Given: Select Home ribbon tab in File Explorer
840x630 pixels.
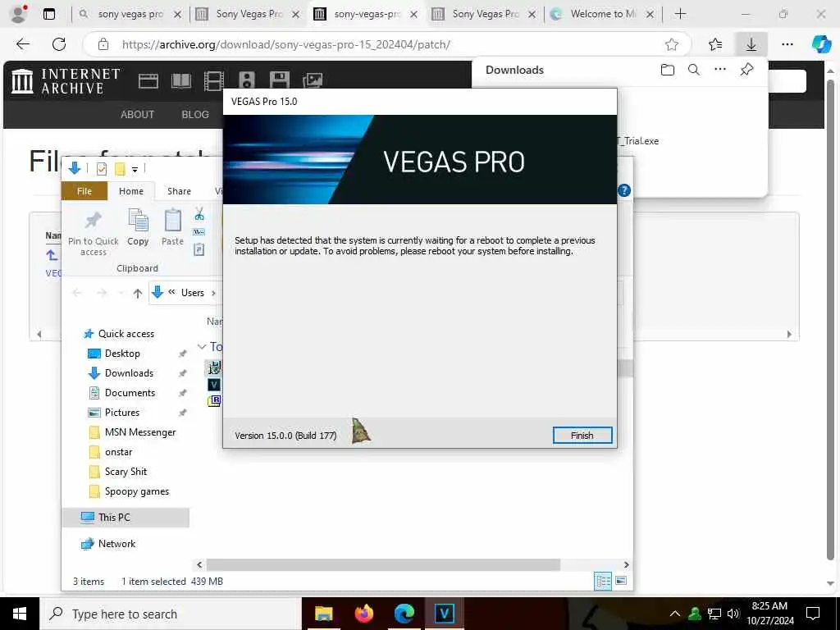Looking at the screenshot, I should pyautogui.click(x=131, y=191).
